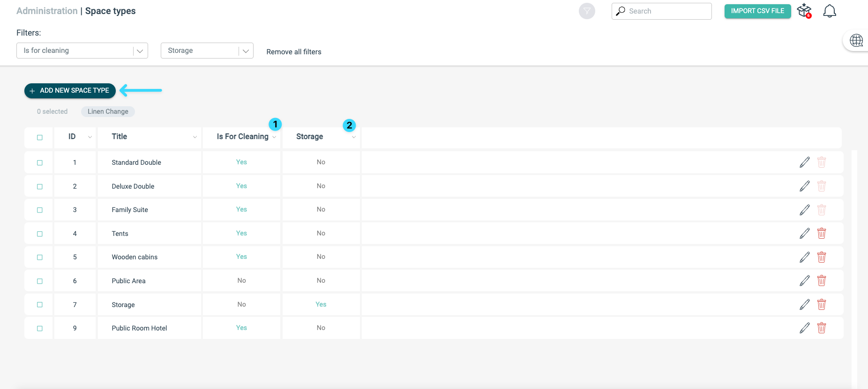
Task: Open the globe language selector icon
Action: click(856, 41)
